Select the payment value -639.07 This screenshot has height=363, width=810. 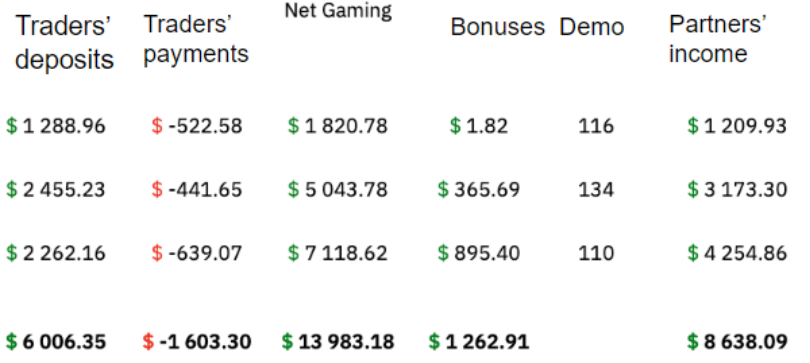(x=197, y=253)
